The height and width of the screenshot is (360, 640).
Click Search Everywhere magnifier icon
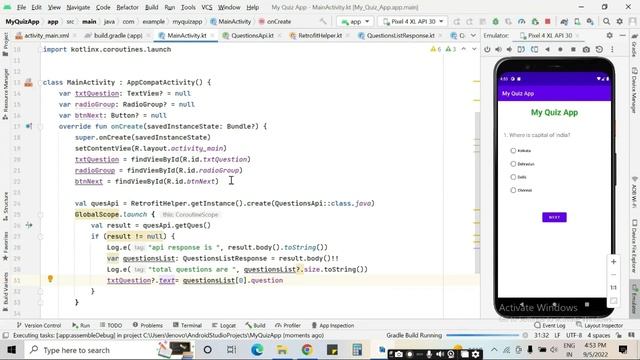607,21
